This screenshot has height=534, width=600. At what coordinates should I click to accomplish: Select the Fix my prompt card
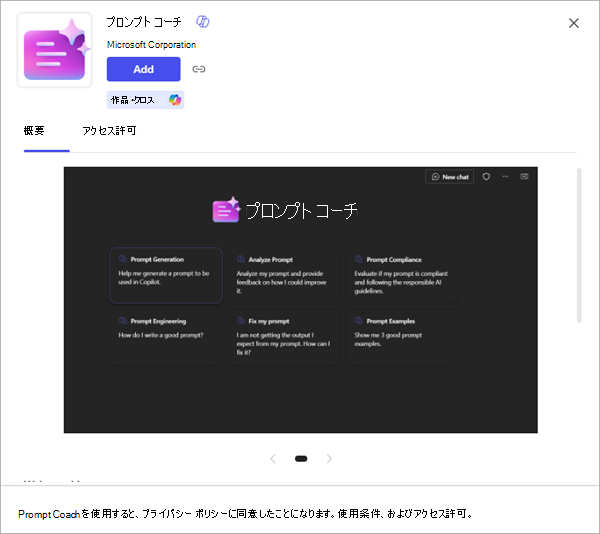[284, 337]
